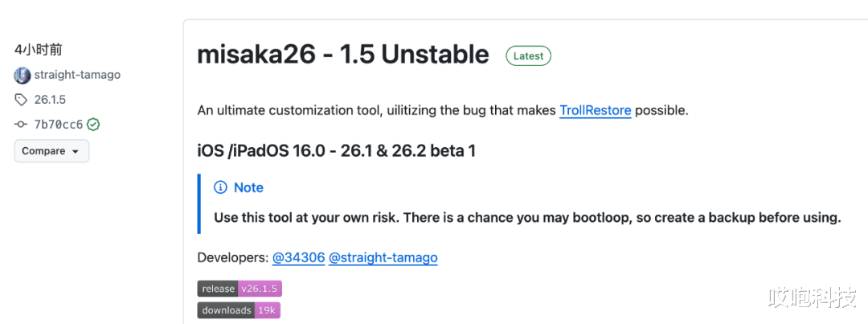
Task: Click the blue Note label
Action: pyautogui.click(x=248, y=187)
